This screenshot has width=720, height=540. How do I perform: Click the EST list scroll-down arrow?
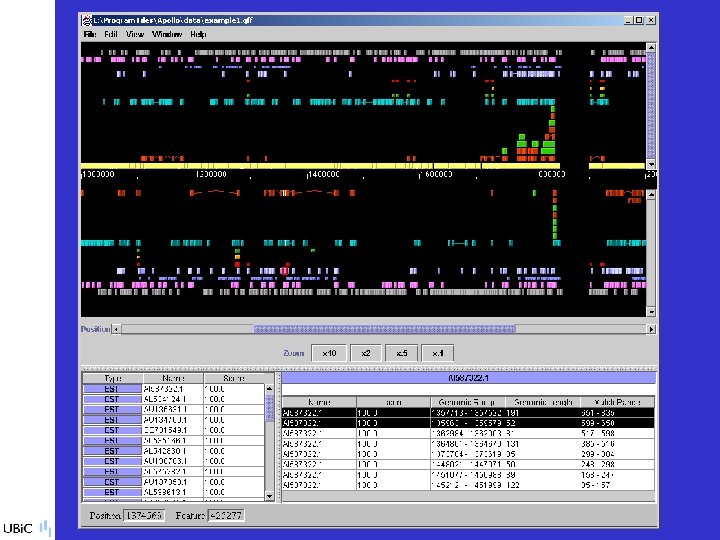point(270,496)
